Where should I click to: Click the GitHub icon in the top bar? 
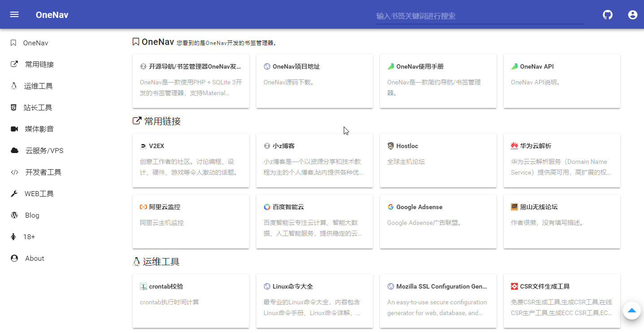tap(607, 14)
